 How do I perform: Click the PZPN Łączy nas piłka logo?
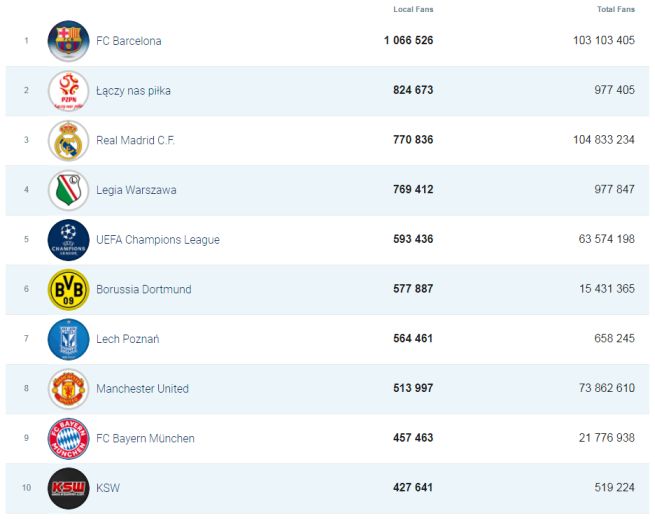click(68, 91)
